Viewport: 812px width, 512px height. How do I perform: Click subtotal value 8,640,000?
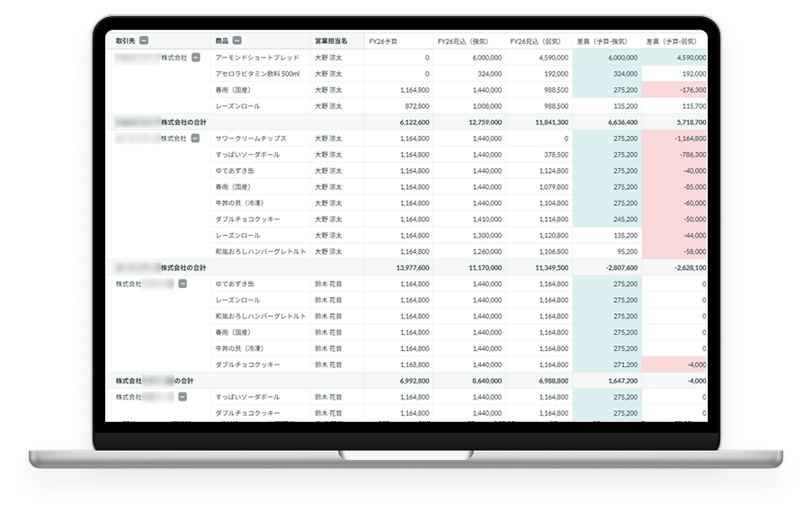(x=469, y=381)
